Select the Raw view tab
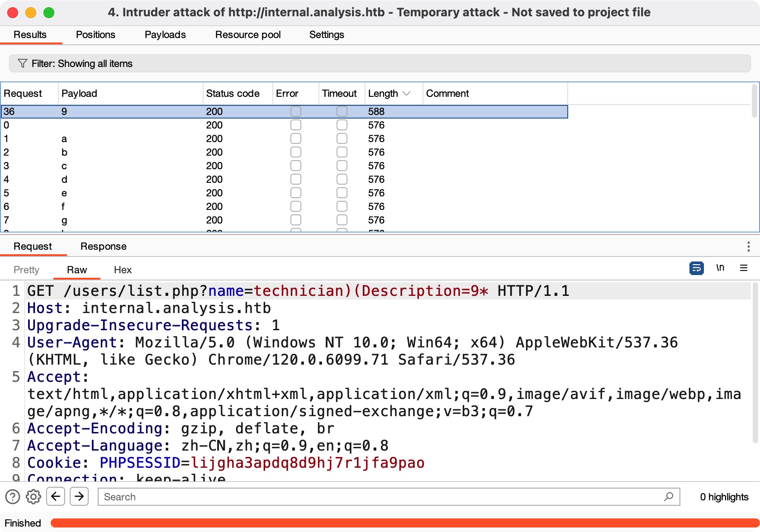 pos(77,270)
